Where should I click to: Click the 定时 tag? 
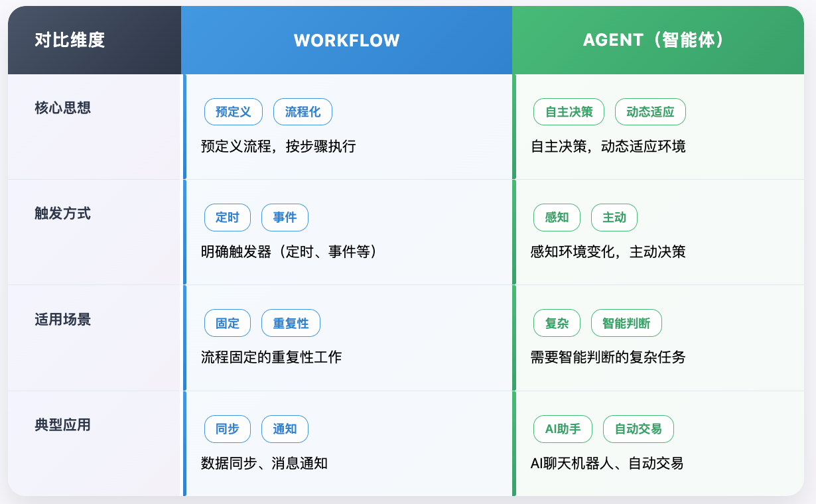point(228,218)
